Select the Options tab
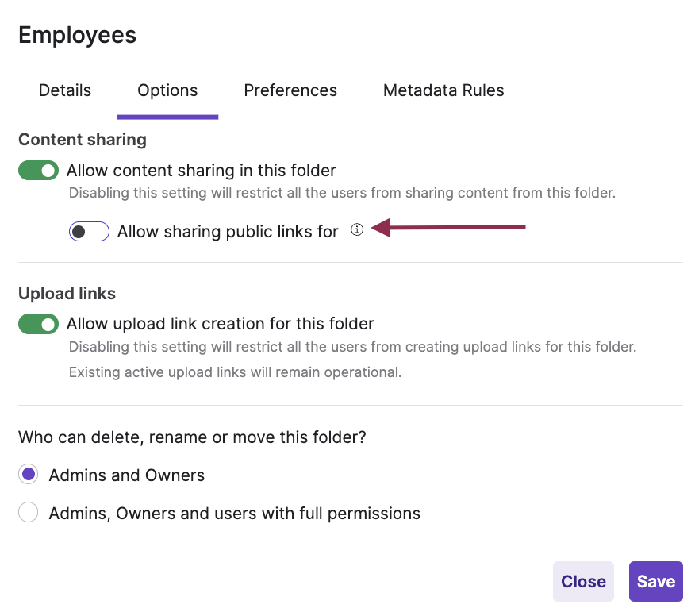 (x=167, y=90)
